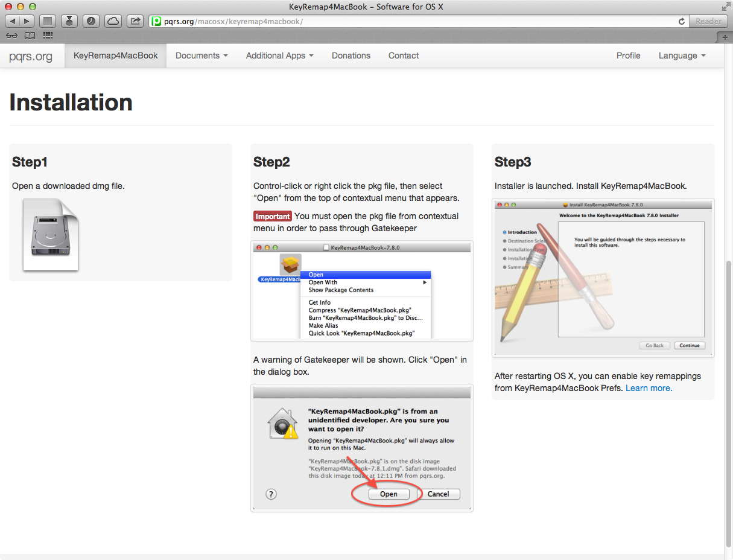733x560 pixels.
Task: Reload the page with the refresh icon
Action: (x=682, y=21)
